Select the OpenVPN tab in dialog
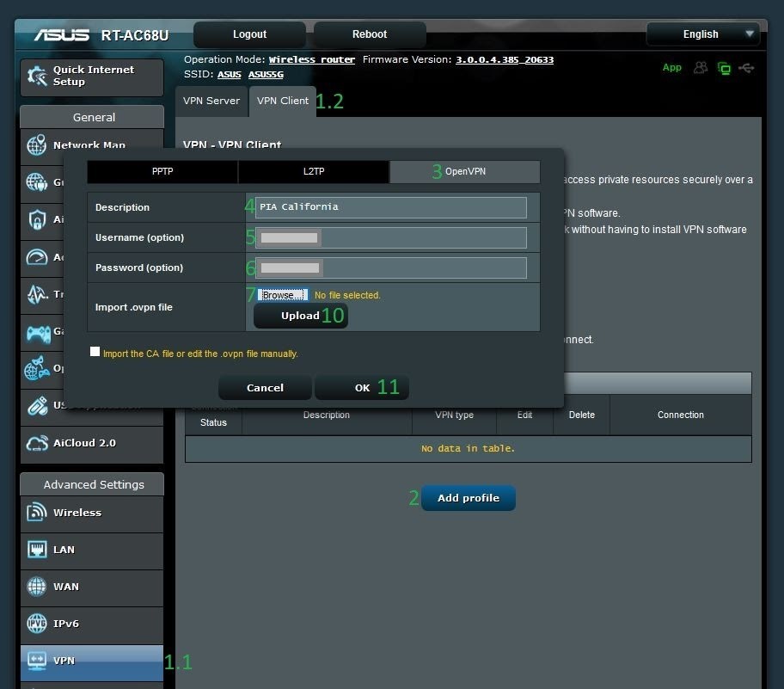Viewport: 784px width, 689px height. tap(464, 171)
